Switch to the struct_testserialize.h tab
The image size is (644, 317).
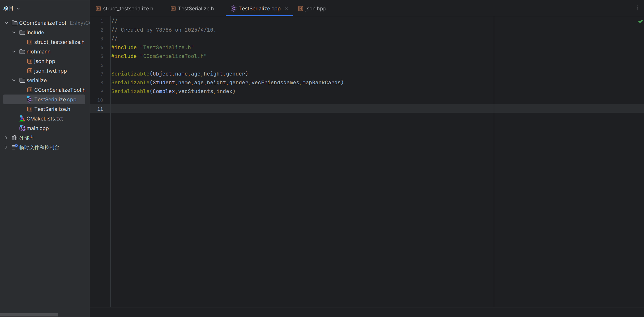(x=125, y=9)
